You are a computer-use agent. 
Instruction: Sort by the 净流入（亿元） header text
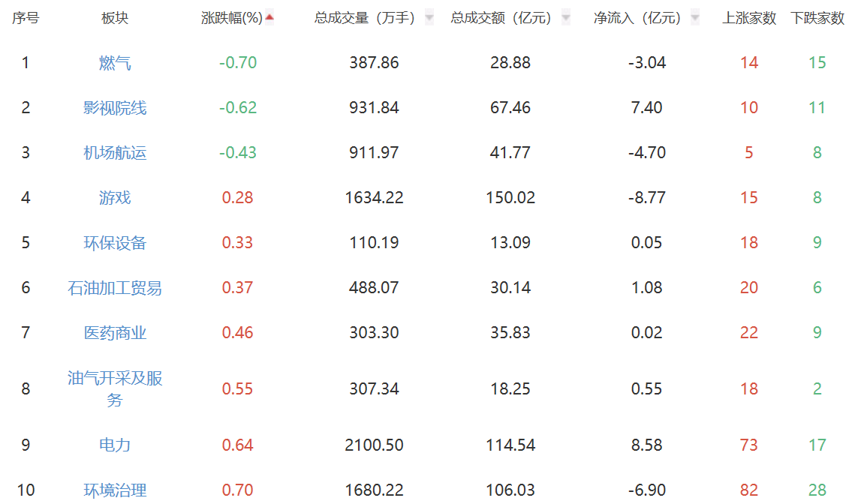(x=637, y=18)
